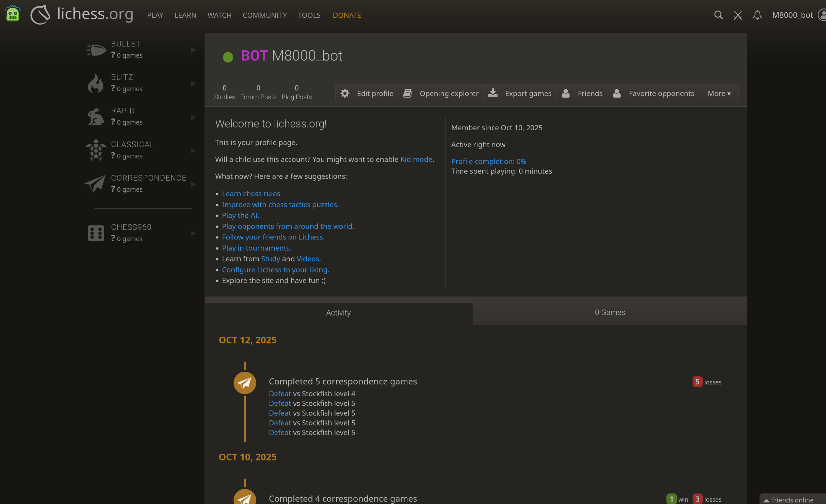This screenshot has width=826, height=504.
Task: Open the search magnifier icon
Action: click(718, 15)
